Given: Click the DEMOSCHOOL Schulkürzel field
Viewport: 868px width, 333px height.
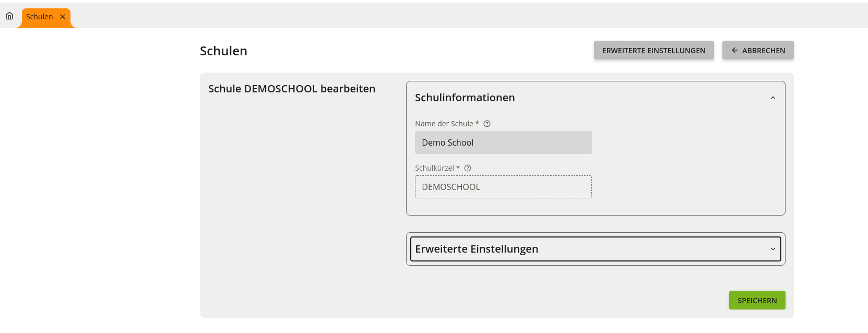Looking at the screenshot, I should [x=503, y=187].
